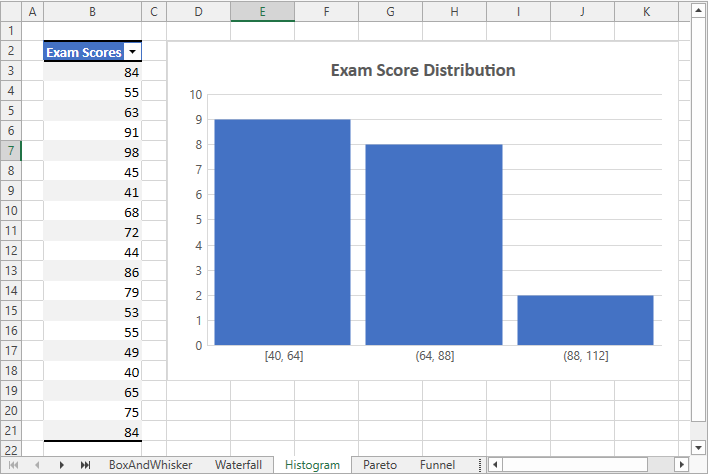Screen dimensions: 708x474
Task: Click the cell containing 68
Action: (x=93, y=212)
